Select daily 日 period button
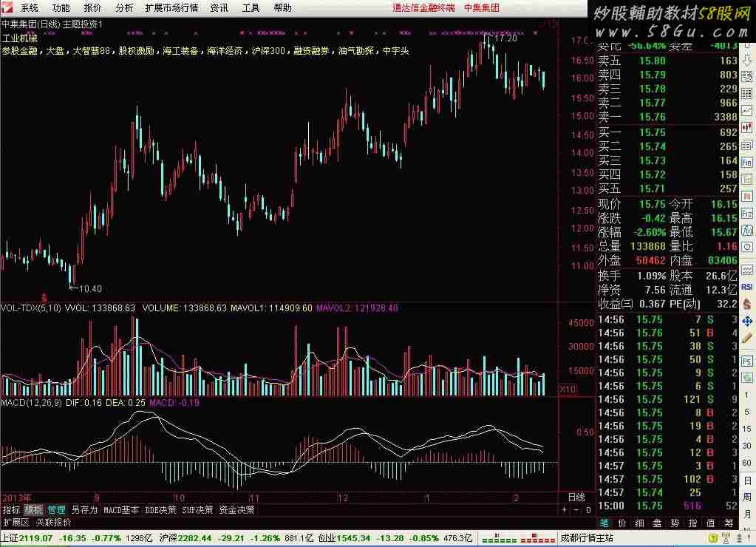The image size is (756, 547). pos(747,480)
